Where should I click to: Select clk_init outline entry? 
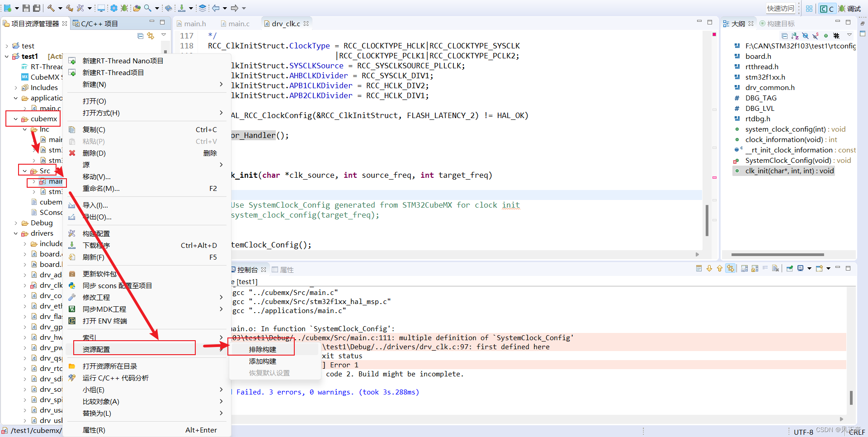coord(789,171)
